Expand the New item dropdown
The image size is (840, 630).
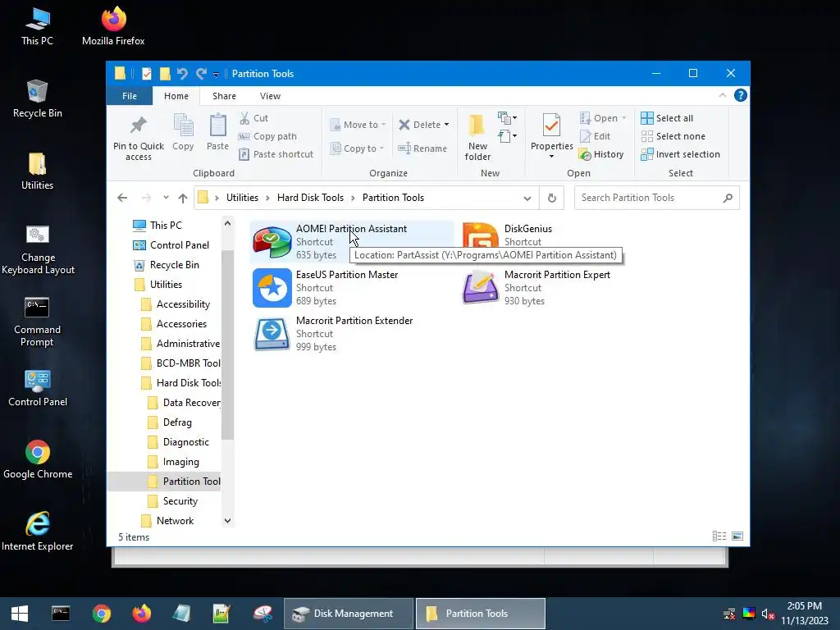(x=507, y=118)
